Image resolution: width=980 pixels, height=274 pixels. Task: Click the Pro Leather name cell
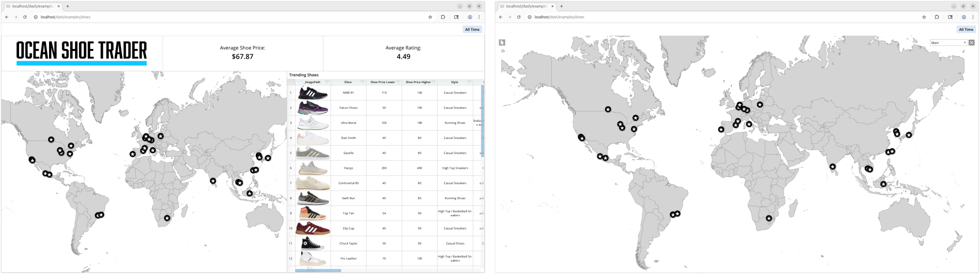pos(348,258)
